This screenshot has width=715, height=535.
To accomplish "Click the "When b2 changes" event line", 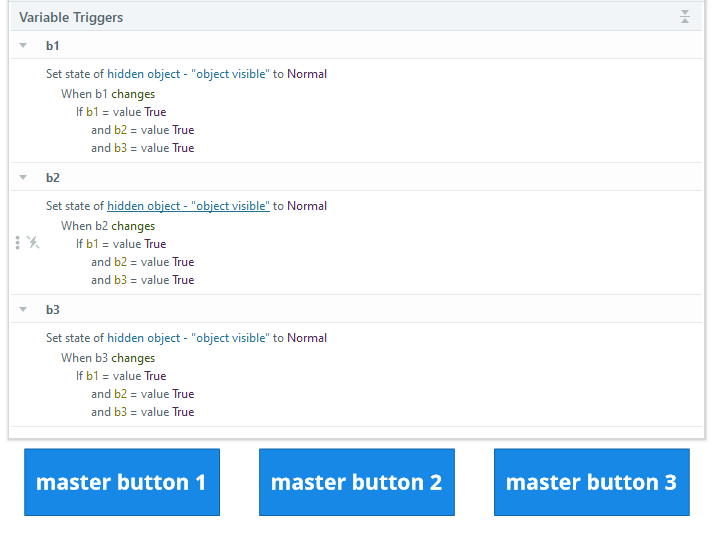I will (x=108, y=226).
